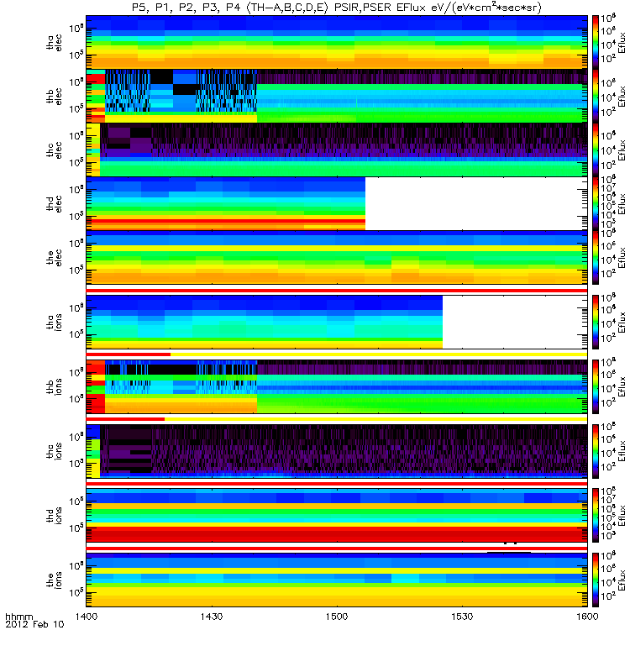Click the 1600 time tick label
Image resolution: width=630 pixels, height=672 pixels.
tap(587, 617)
